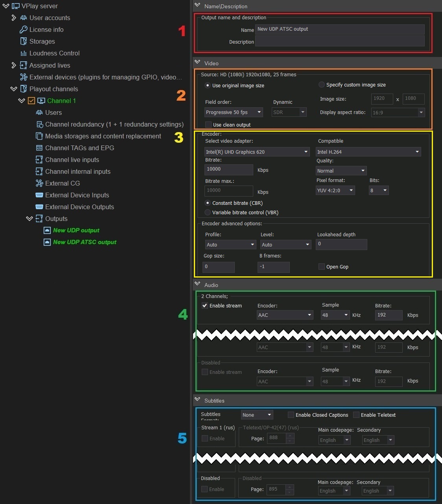Open the enabled Sample rate 48 dropdown
This screenshot has height=504, width=442.
(335, 315)
